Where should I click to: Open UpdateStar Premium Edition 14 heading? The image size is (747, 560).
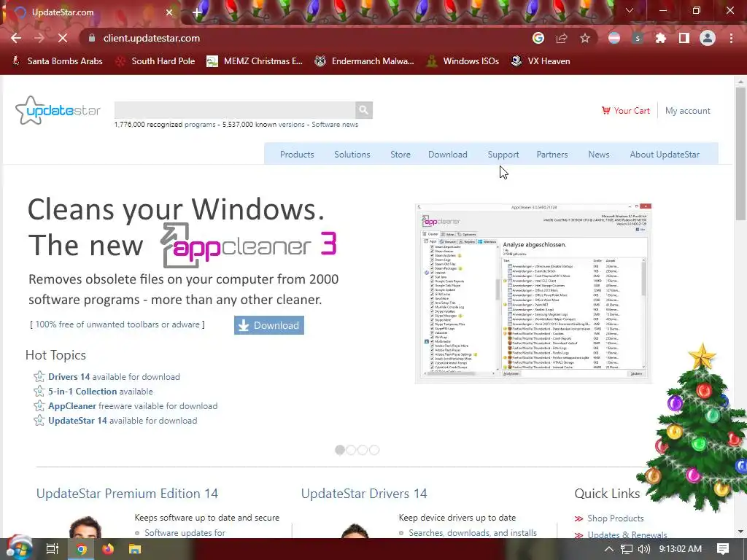(127, 494)
